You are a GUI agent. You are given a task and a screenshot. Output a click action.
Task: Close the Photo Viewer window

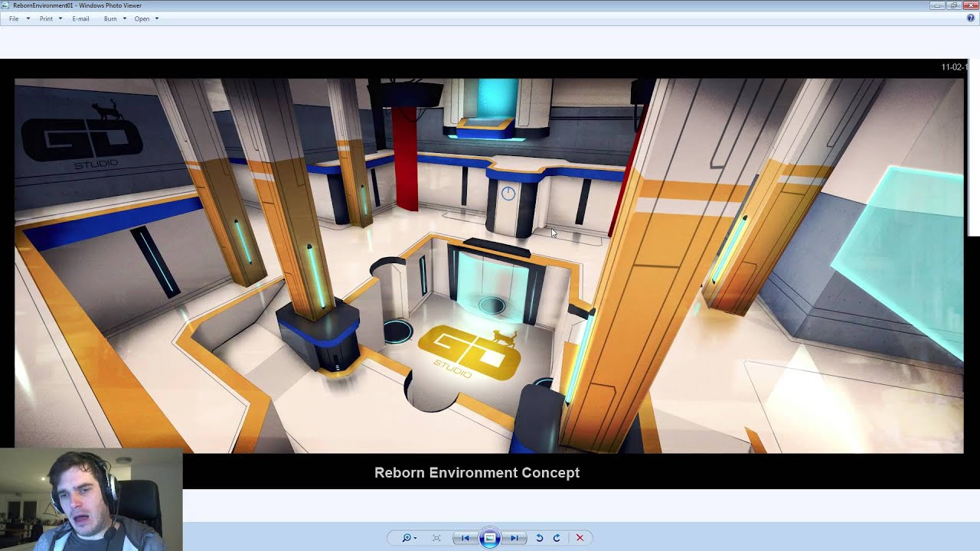pyautogui.click(x=971, y=5)
